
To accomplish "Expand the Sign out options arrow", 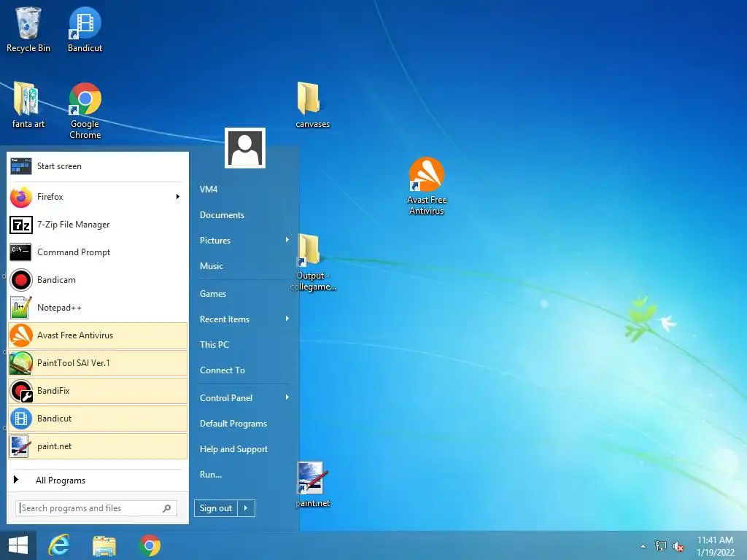I will tap(247, 508).
